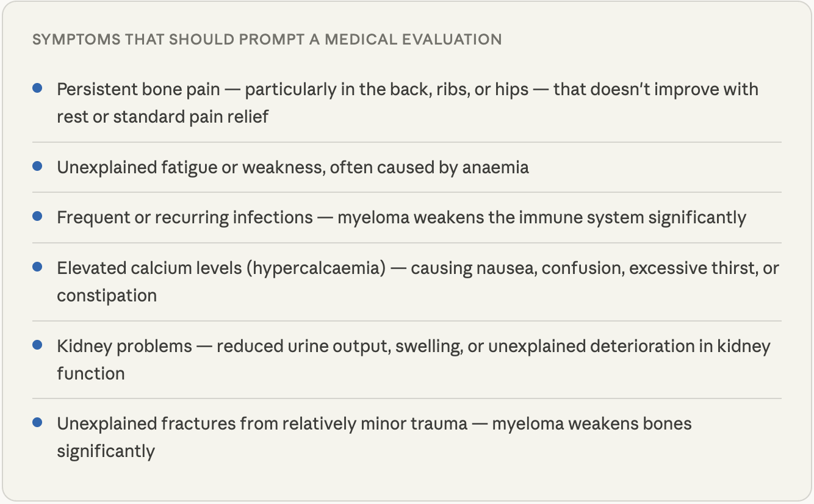
Task: Select the bullet before Frequent or recurring infections
Action: (x=37, y=217)
